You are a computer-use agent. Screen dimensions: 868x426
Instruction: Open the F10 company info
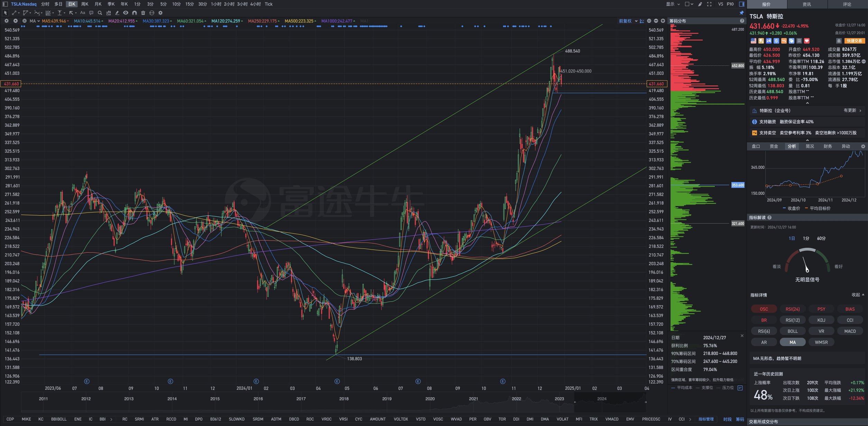pos(730,4)
